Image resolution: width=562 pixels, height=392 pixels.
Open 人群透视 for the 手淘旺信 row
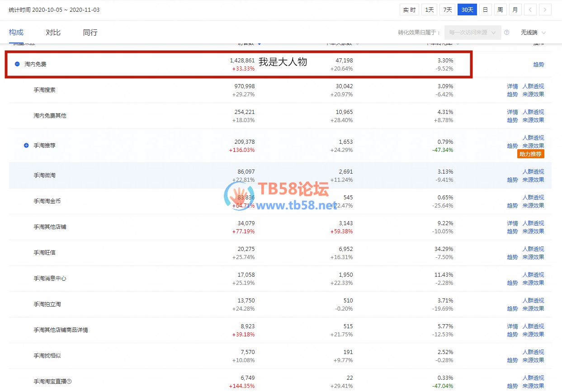click(x=533, y=249)
